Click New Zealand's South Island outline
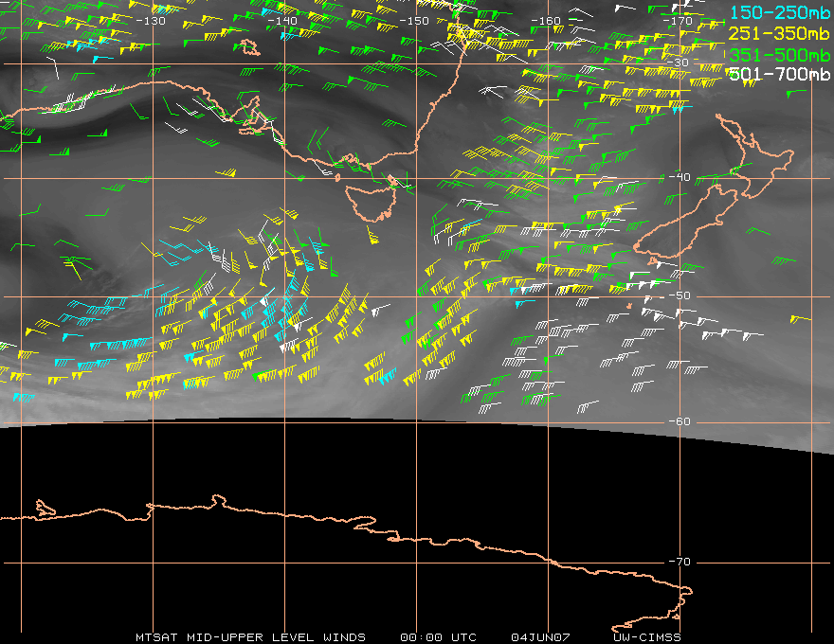 [x=685, y=224]
